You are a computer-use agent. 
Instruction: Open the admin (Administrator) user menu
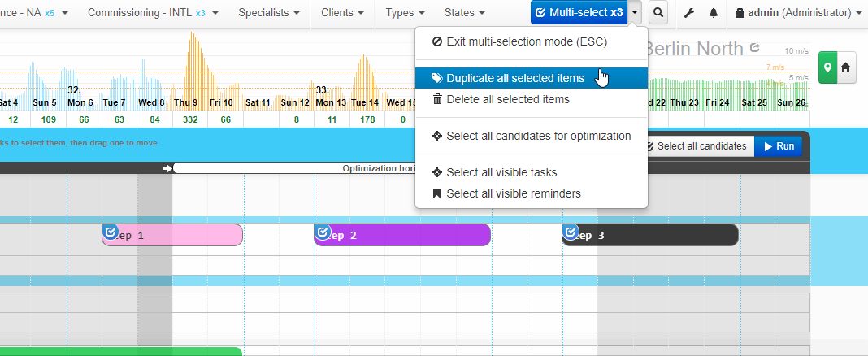coord(798,13)
